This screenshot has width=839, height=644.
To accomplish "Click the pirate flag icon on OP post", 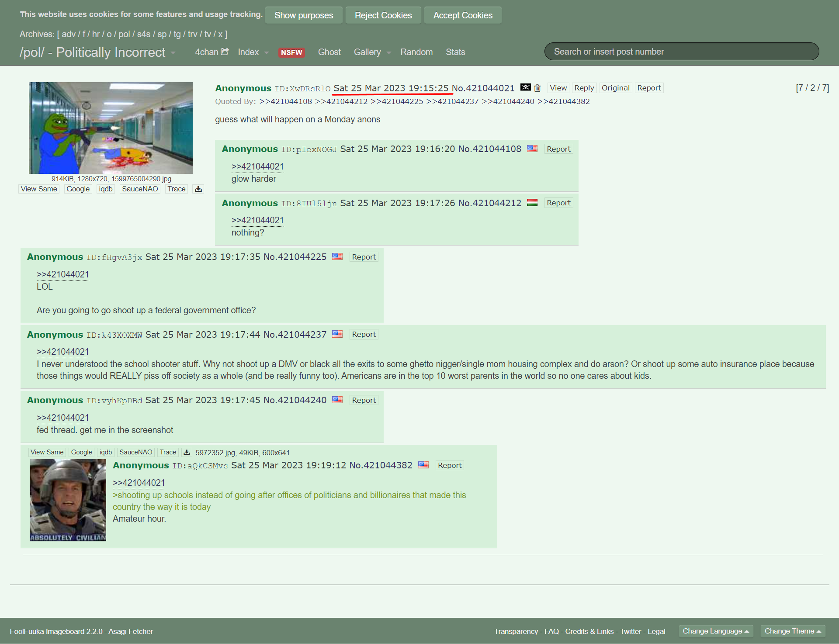I will pyautogui.click(x=525, y=87).
